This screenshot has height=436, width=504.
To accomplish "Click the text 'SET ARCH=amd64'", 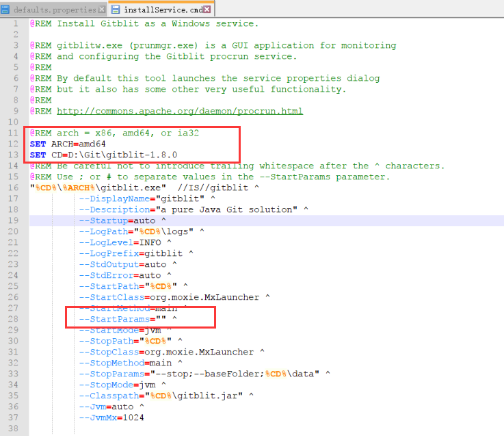I will coord(68,144).
